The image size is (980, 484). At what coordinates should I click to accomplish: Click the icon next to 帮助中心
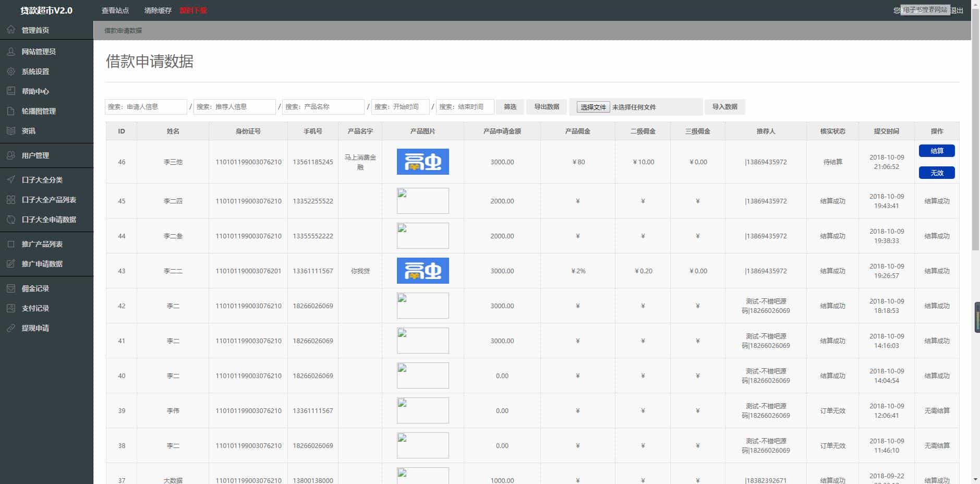coord(11,91)
